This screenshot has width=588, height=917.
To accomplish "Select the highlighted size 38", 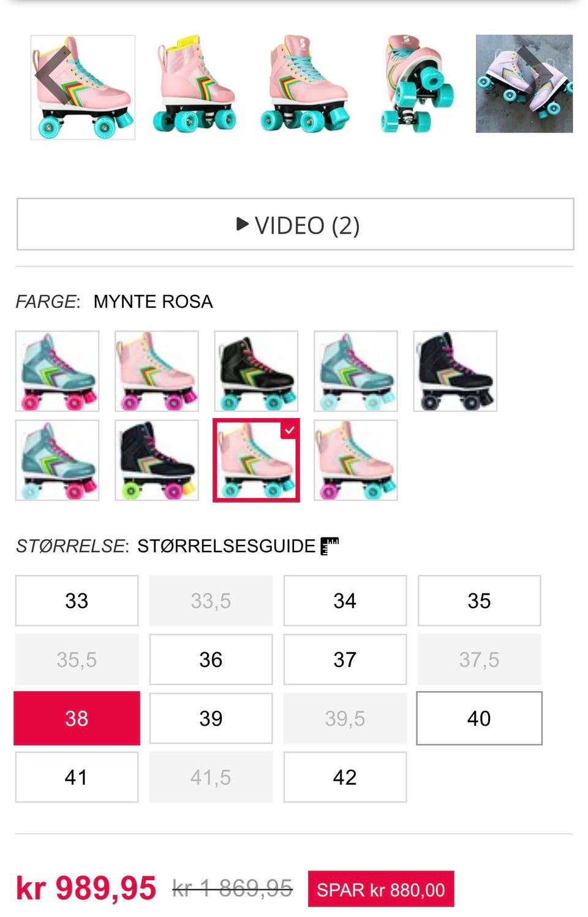I will [x=77, y=718].
